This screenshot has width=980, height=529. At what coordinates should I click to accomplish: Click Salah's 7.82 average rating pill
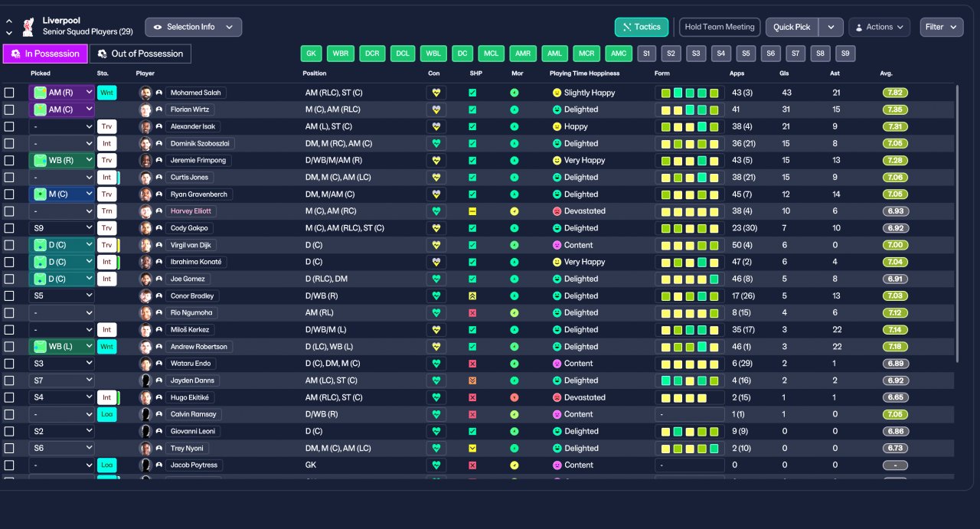895,93
